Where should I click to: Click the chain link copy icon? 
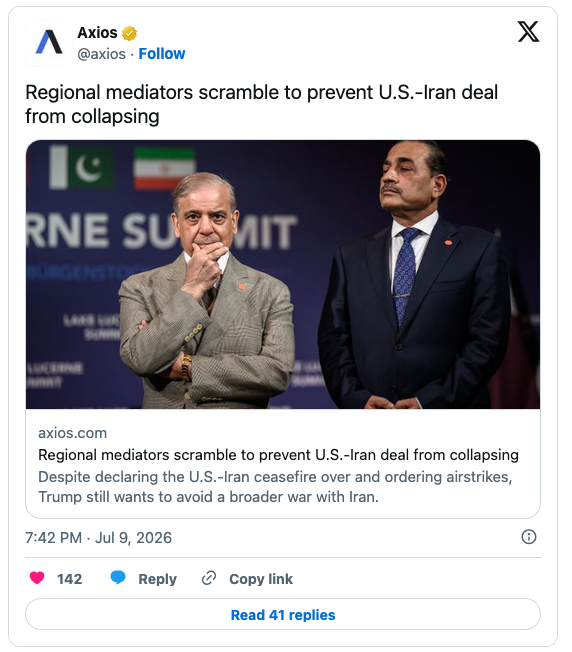[209, 578]
